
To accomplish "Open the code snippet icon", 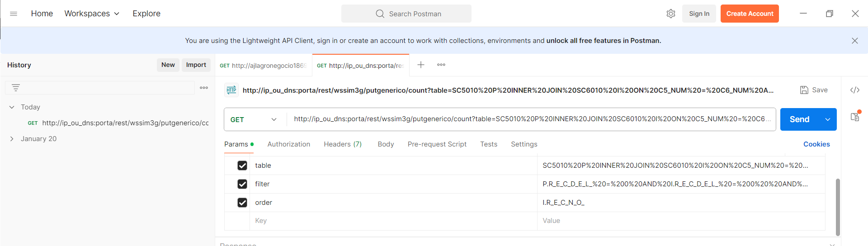I will tap(855, 90).
